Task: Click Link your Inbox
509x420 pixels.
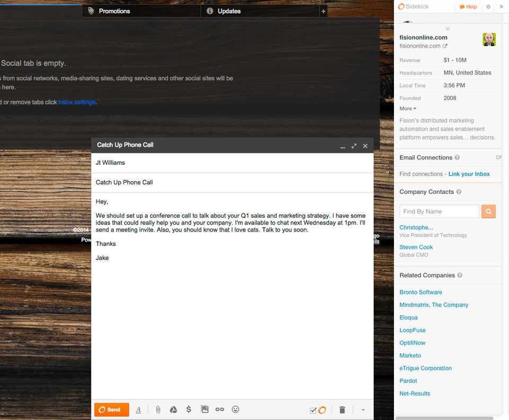Action: tap(469, 174)
